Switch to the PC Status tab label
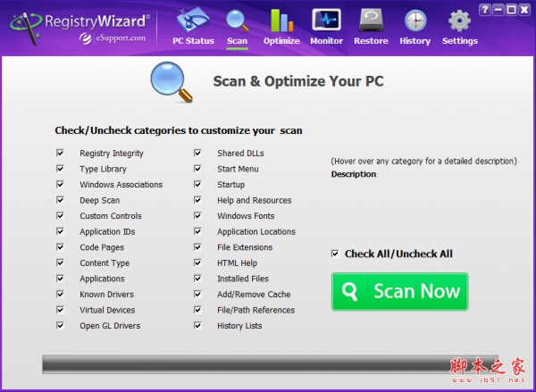Image resolution: width=536 pixels, height=392 pixels. coord(193,41)
